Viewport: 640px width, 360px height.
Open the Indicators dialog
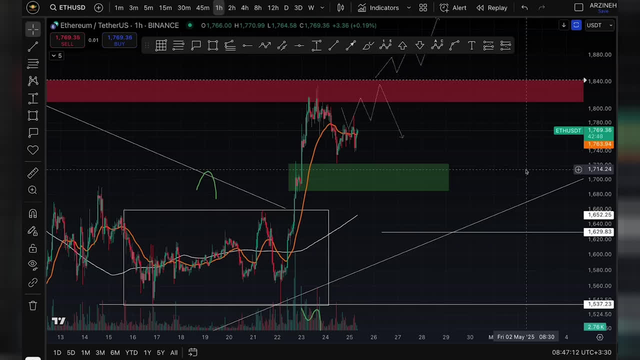(x=378, y=8)
